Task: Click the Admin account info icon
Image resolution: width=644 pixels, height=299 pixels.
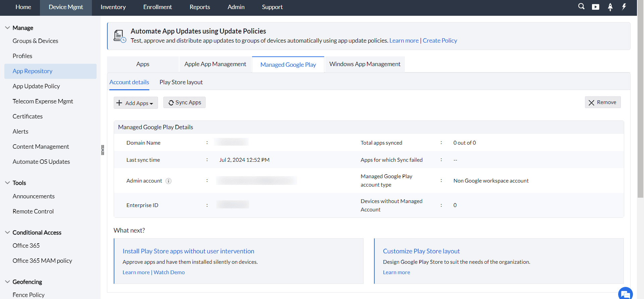Action: coord(169,181)
